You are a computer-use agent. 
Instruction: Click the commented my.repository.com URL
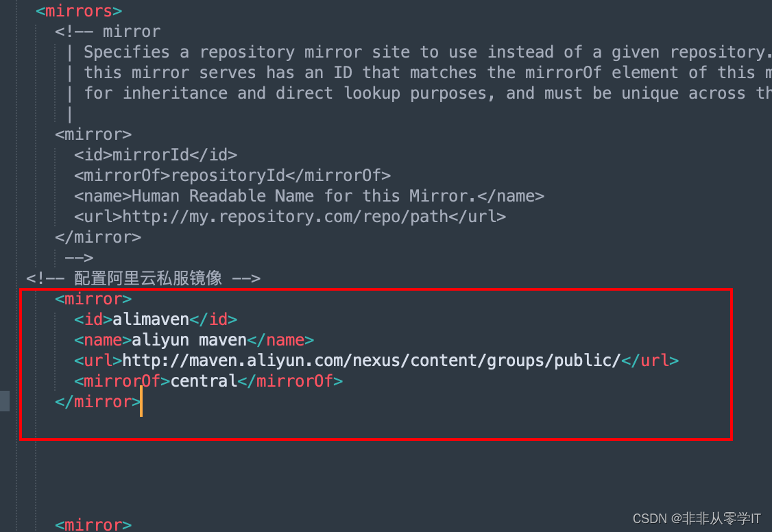click(285, 217)
